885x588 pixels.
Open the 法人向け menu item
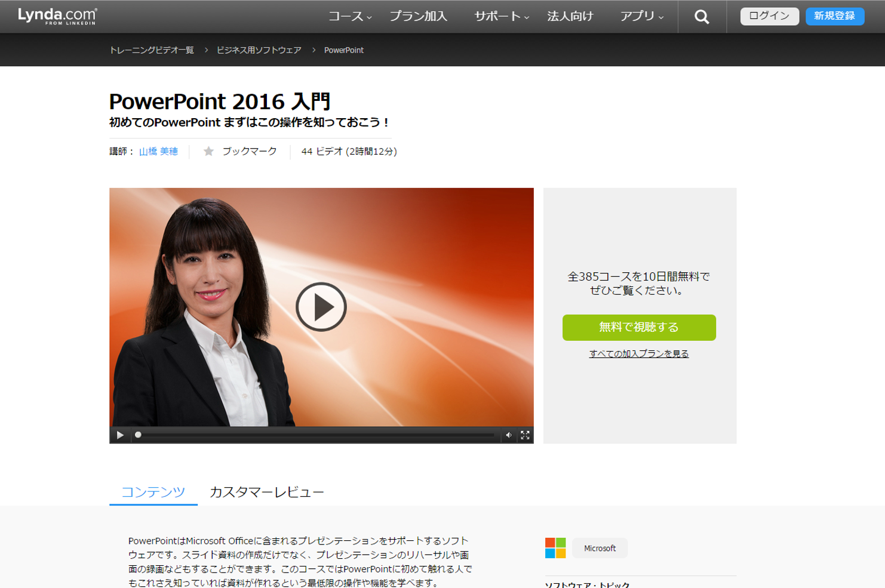(x=570, y=17)
